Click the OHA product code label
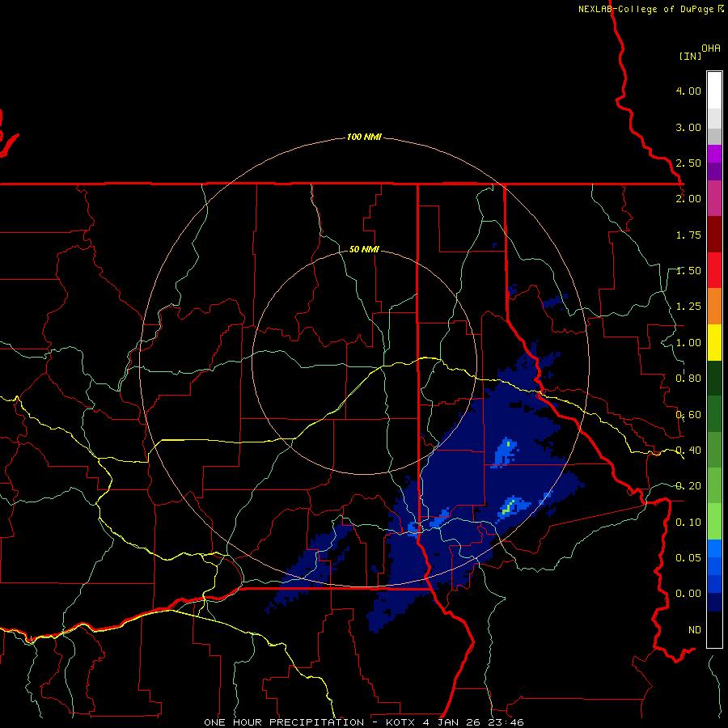Viewport: 728px width, 728px height. click(711, 49)
